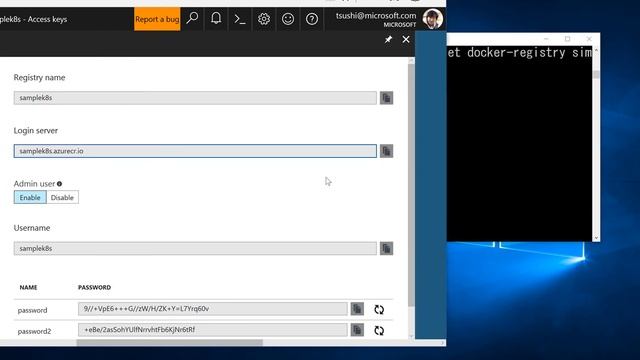
Task: Copy the Login server value
Action: point(387,151)
